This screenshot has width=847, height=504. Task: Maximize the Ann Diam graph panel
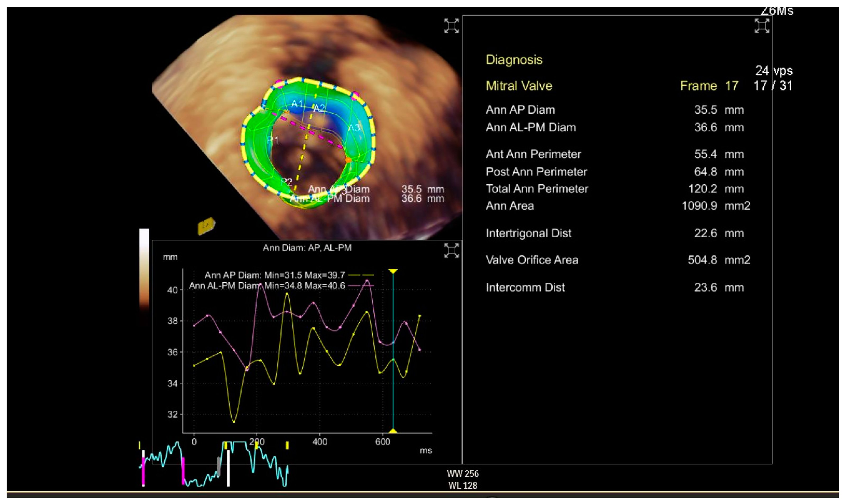point(451,250)
